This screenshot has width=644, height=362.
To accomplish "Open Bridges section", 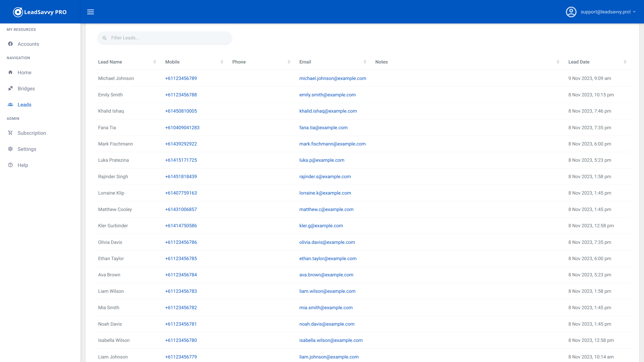I will 26,88.
